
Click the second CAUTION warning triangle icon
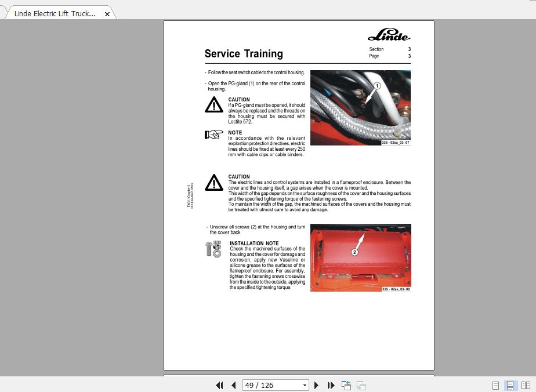coord(214,183)
